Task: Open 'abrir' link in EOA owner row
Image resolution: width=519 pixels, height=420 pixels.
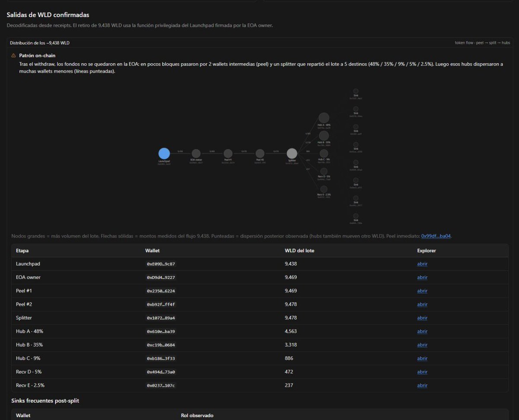Action: click(422, 277)
